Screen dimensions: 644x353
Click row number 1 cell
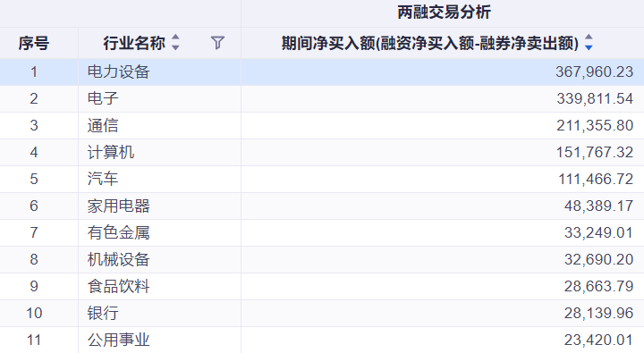[38, 71]
